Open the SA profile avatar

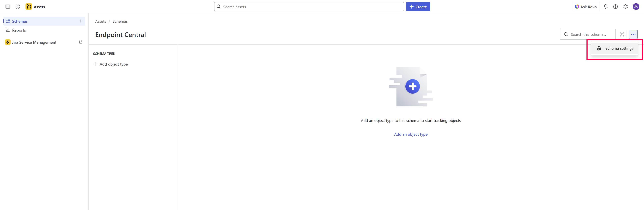click(x=636, y=7)
